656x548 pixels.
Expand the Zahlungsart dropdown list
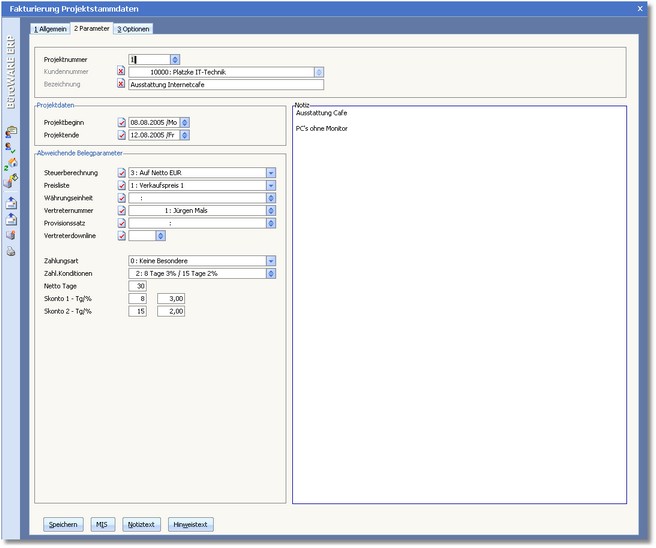pyautogui.click(x=270, y=260)
